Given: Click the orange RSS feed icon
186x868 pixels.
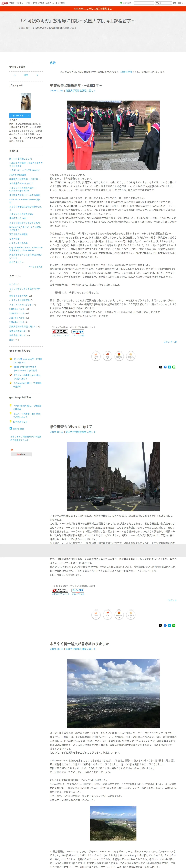Looking at the screenshot, I should click(12, 450).
